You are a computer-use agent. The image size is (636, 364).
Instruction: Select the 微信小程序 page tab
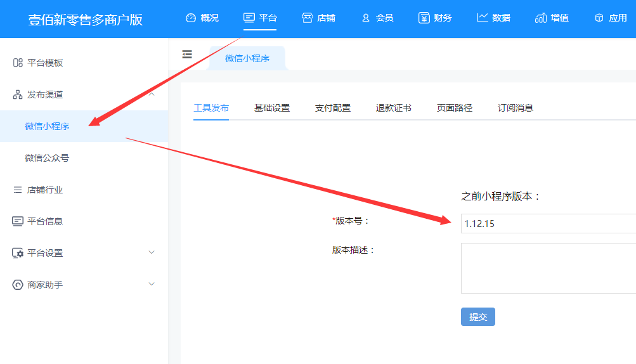tap(247, 58)
